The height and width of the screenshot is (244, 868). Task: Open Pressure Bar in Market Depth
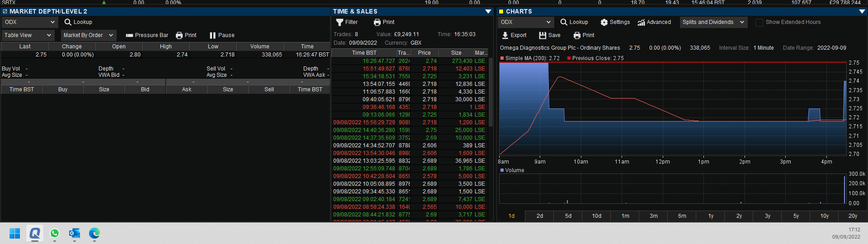(x=147, y=35)
